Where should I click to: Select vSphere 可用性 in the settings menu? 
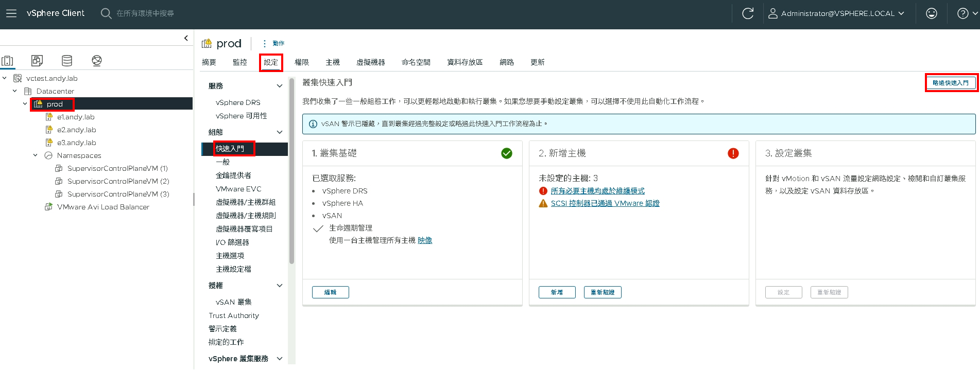242,116
